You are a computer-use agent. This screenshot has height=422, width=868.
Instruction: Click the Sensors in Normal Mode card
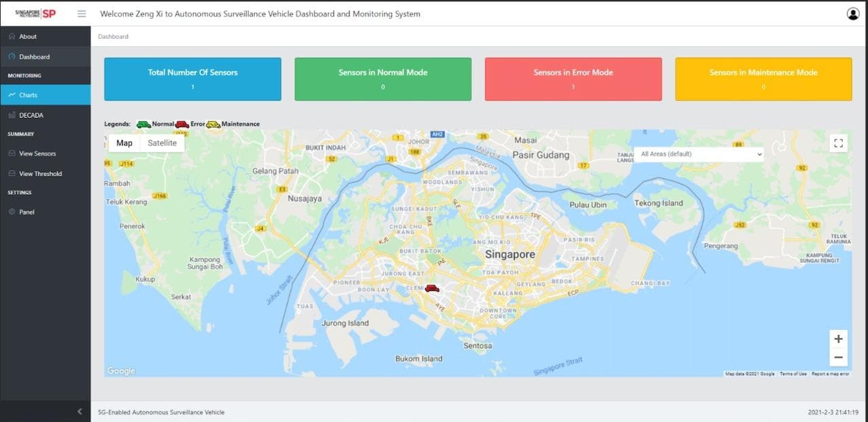click(x=383, y=79)
